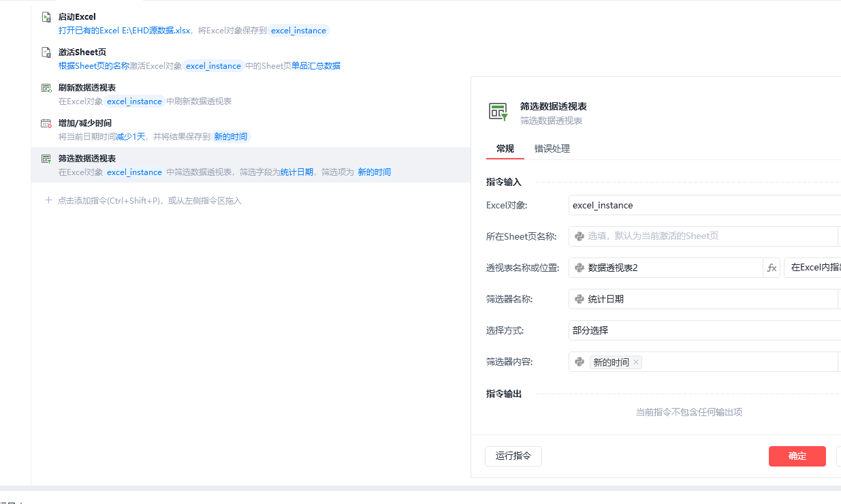This screenshot has height=504, width=841.
Task: Click the 激活Sheet页 step icon
Action: [46, 52]
